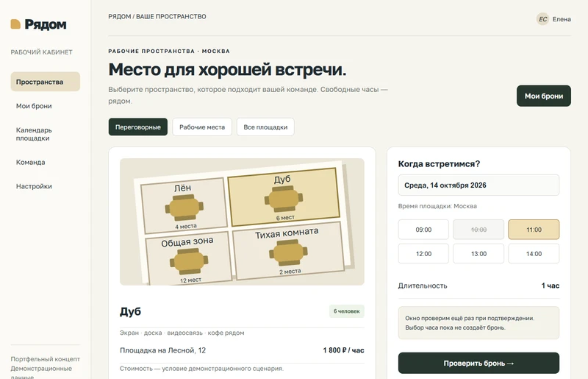Choose the highlighted 11:00 time slot

click(534, 230)
